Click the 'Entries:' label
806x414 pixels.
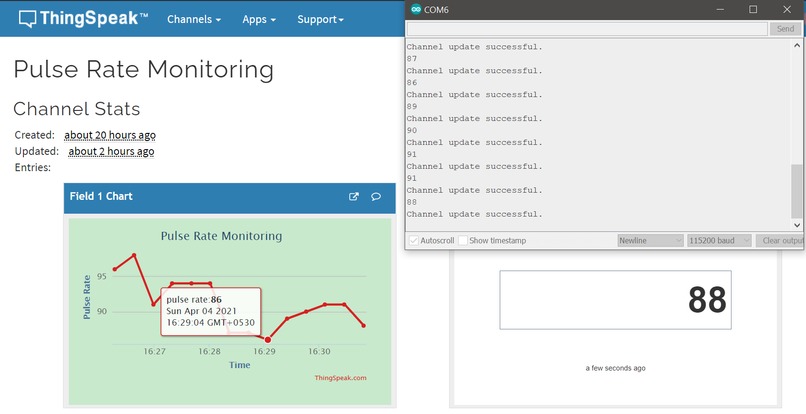click(x=33, y=167)
